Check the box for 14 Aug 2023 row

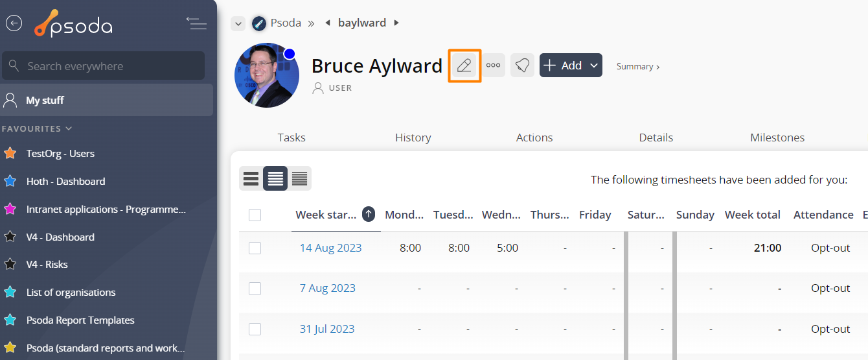click(255, 248)
